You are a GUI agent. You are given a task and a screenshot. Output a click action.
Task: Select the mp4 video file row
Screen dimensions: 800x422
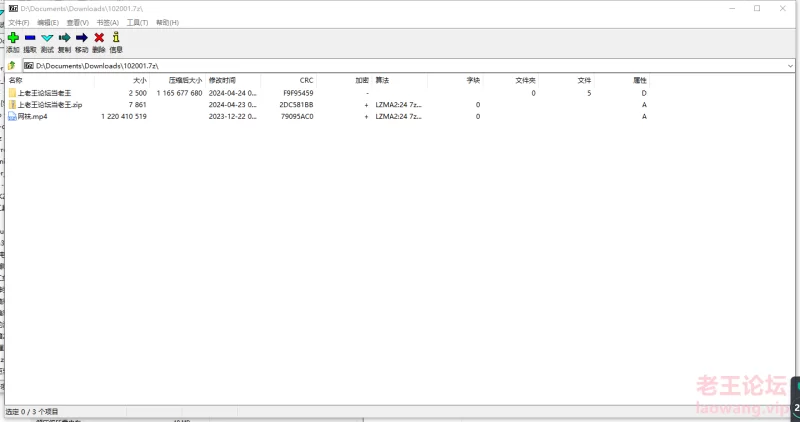32,116
